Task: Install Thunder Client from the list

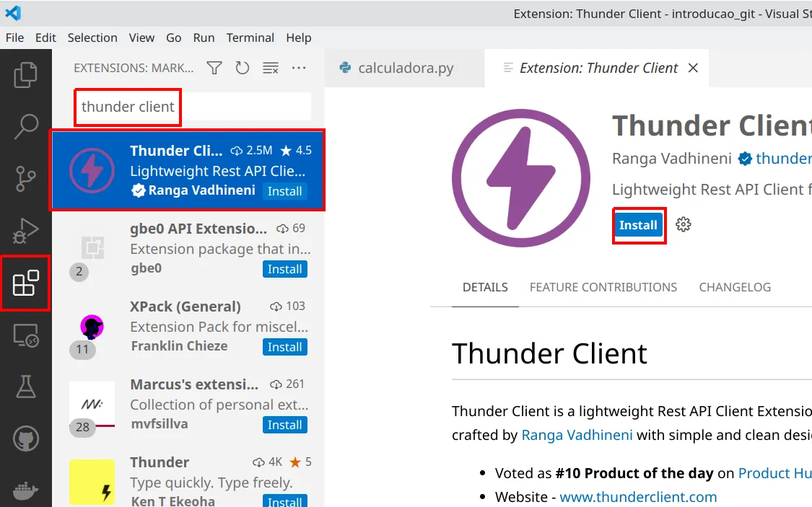Action: point(284,191)
